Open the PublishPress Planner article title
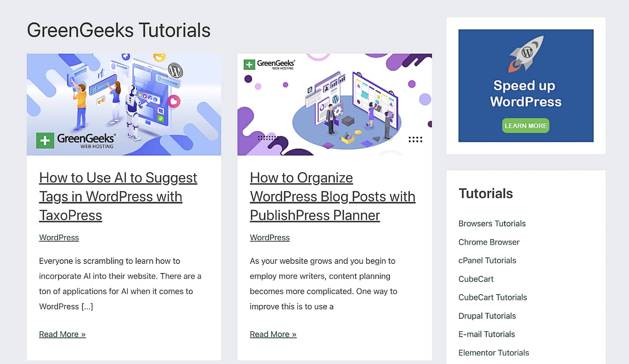 click(x=332, y=196)
